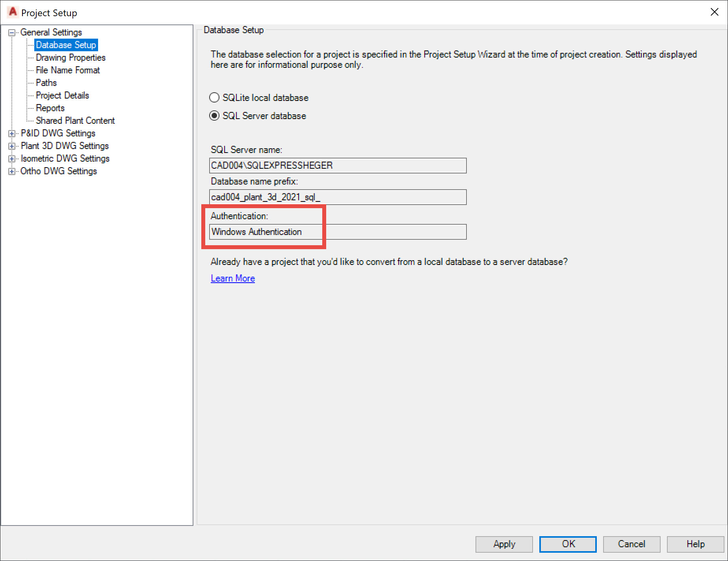Select the SQL Server database option
The width and height of the screenshot is (728, 561).
pos(214,116)
